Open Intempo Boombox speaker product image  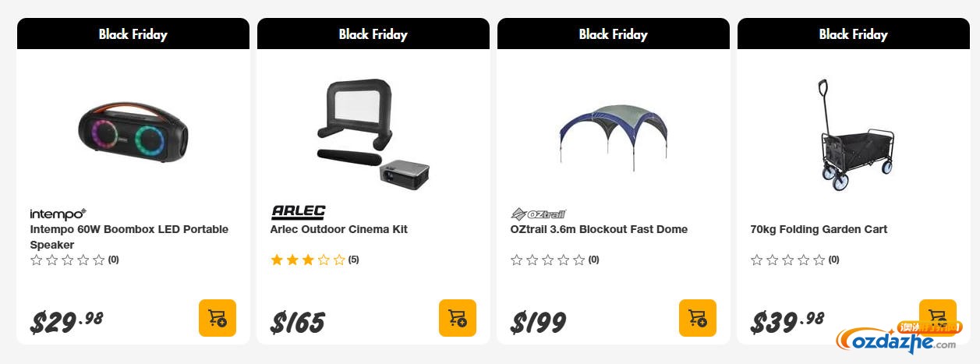[133, 129]
